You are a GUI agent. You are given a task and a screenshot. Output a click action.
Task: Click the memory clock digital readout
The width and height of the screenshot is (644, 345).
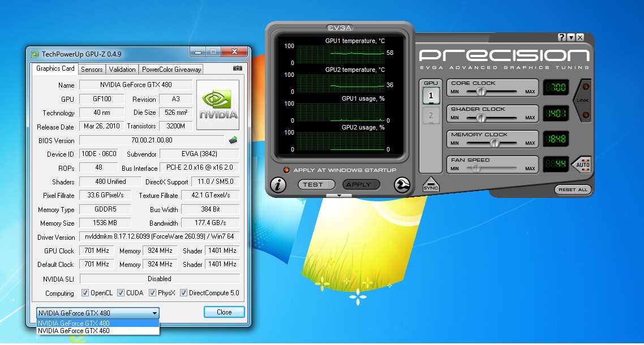pos(556,139)
